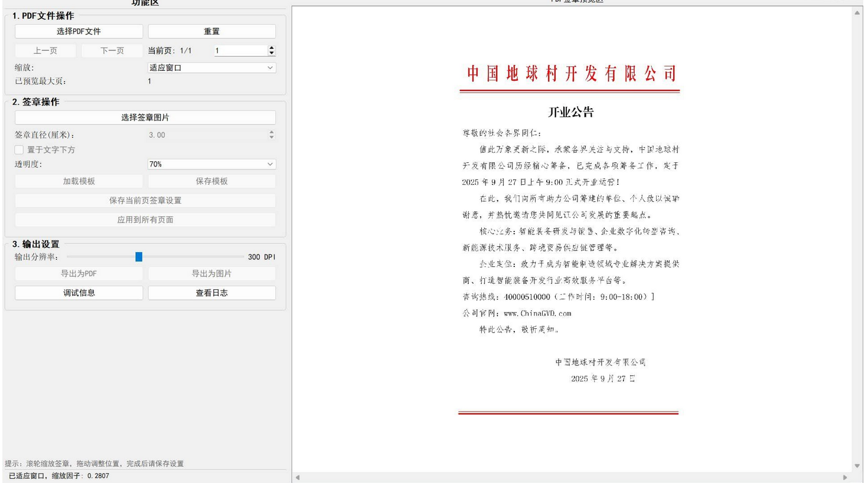Click the 导出为PDF button
The width and height of the screenshot is (868, 483).
tap(79, 273)
